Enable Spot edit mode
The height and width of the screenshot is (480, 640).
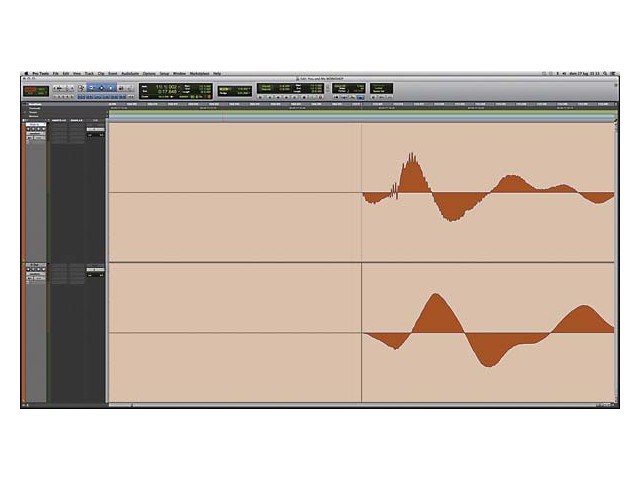pos(42,88)
